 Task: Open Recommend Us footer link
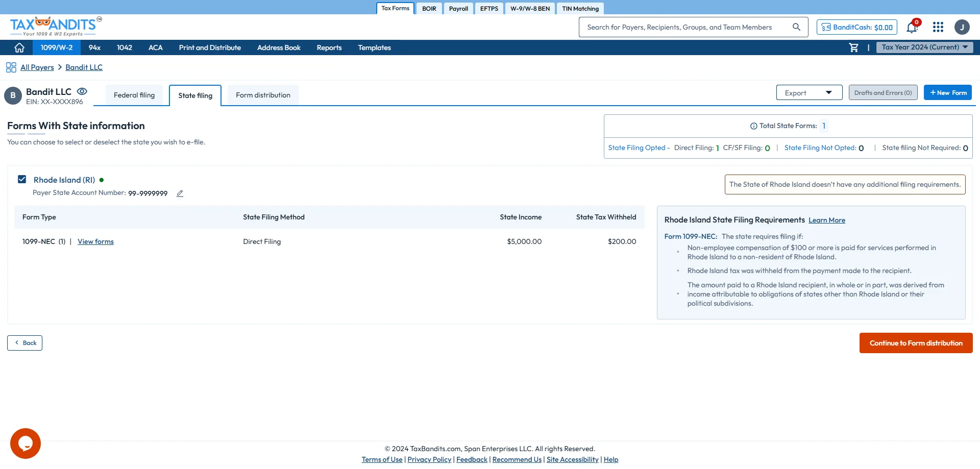[x=517, y=459]
